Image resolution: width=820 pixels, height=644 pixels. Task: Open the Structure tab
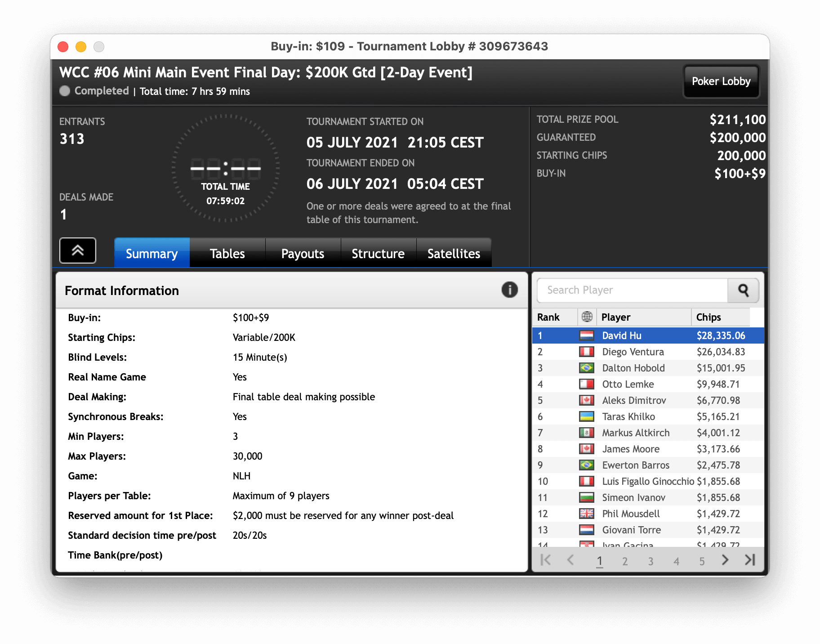click(x=378, y=254)
